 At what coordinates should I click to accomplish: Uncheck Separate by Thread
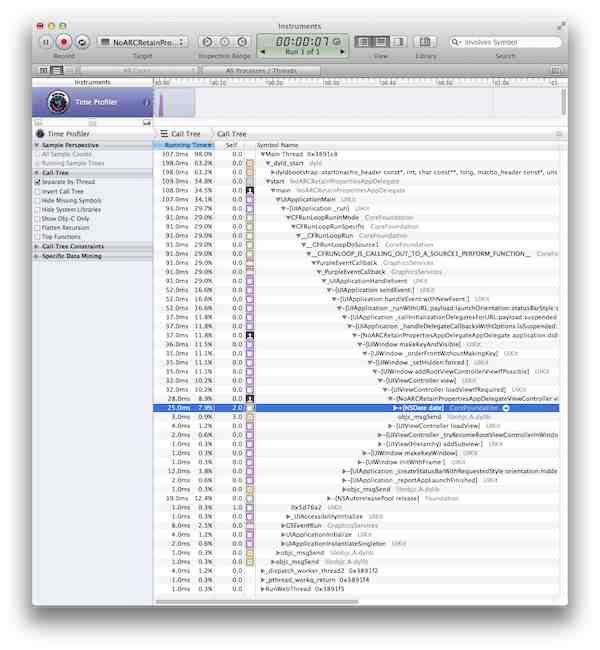tap(37, 182)
